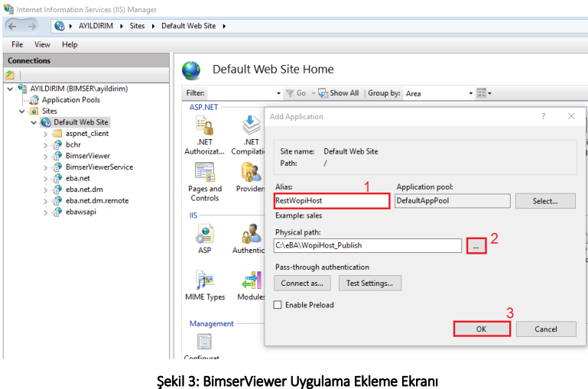
Task: Select the BimserViewerService tree item
Action: pyautogui.click(x=99, y=167)
